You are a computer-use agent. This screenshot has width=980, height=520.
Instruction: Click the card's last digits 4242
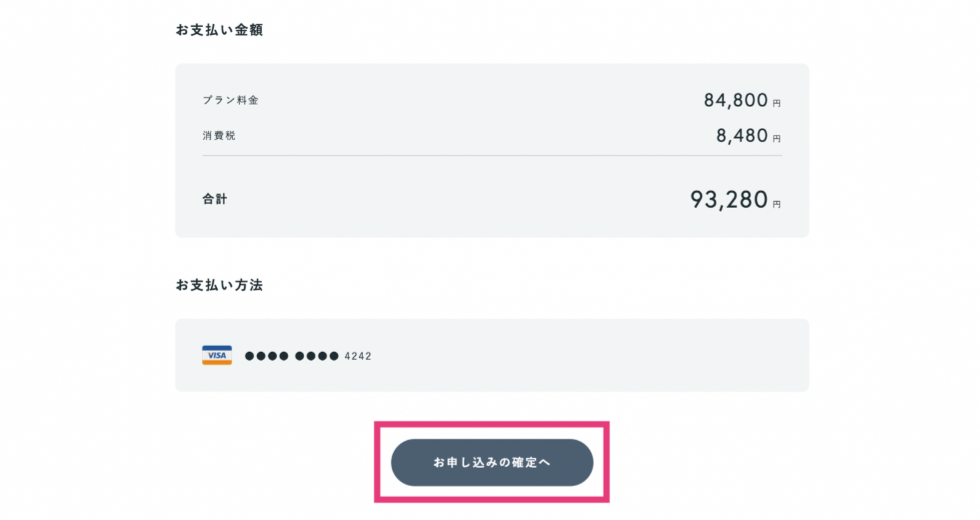click(x=358, y=356)
